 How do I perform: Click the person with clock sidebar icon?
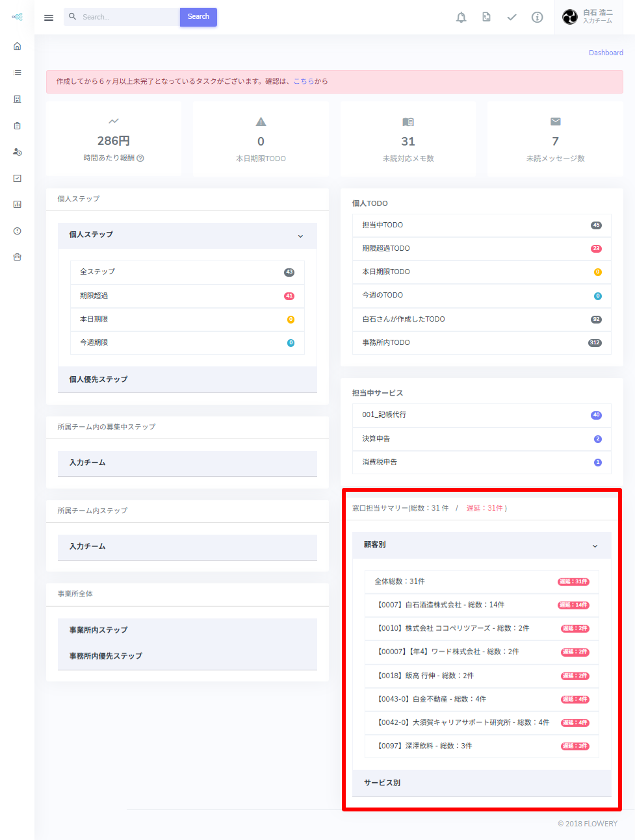pyautogui.click(x=18, y=152)
